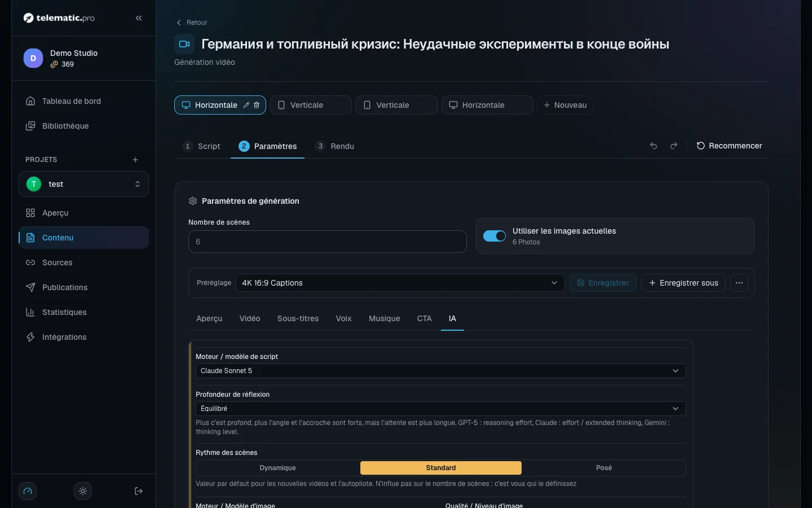Open the Profondeur de réflexion Équilibré dropdown
Viewport: 812px width, 508px height.
pos(440,409)
